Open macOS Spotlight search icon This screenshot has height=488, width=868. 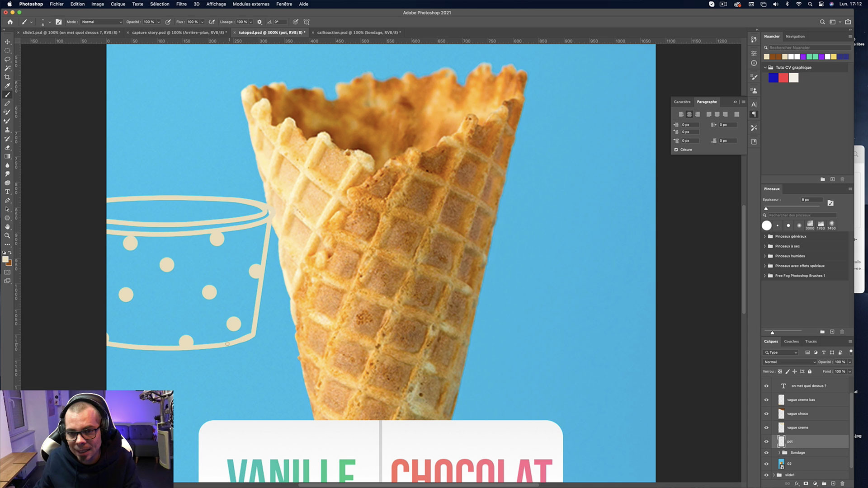[810, 4]
